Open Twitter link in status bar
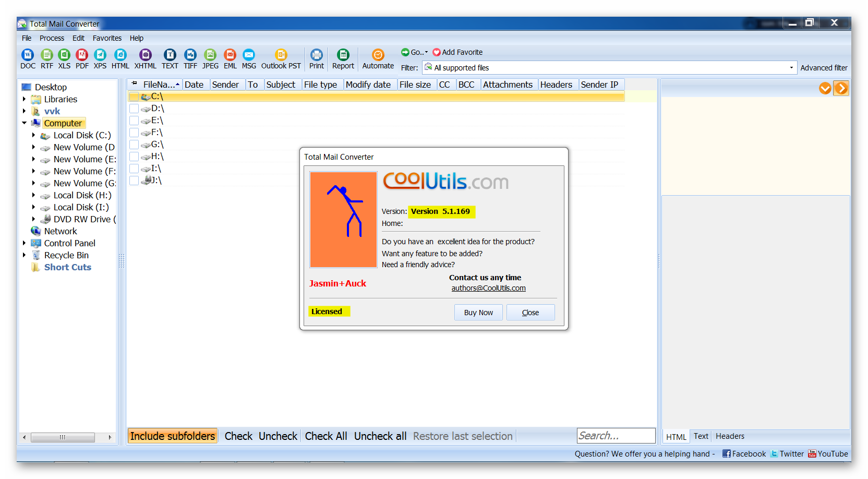Viewport: 868px width, 479px height. click(788, 454)
